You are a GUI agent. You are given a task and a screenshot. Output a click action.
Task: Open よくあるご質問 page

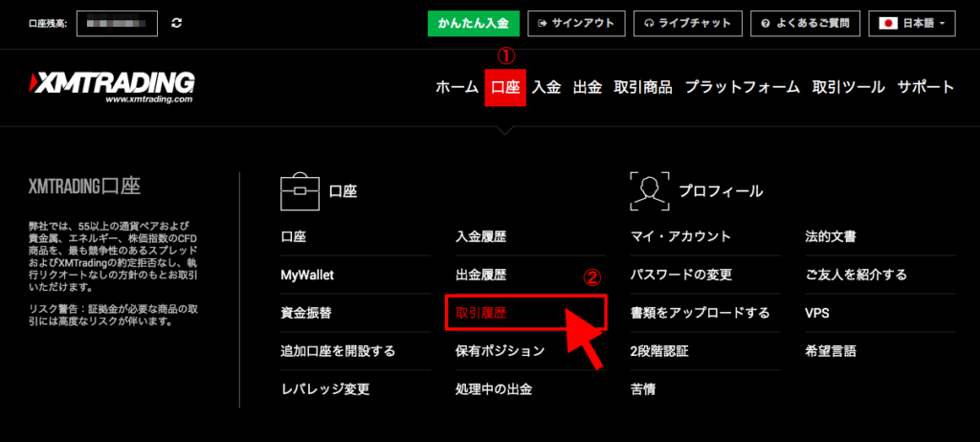pos(806,24)
